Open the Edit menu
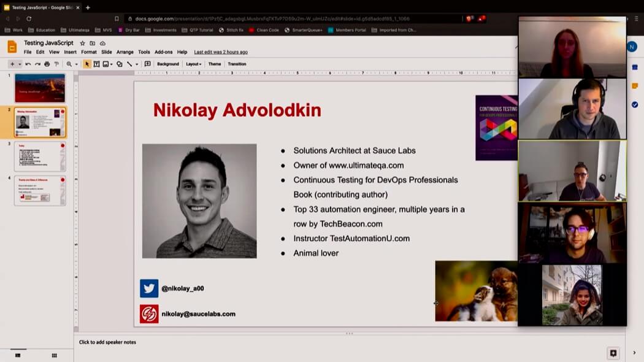The image size is (644, 362). point(40,52)
